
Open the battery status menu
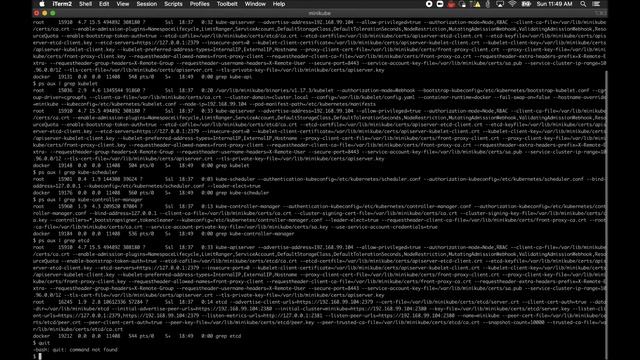(526, 4)
